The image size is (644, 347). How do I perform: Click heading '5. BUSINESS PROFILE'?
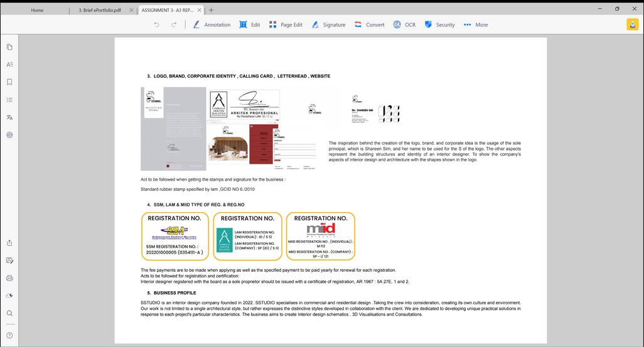(x=172, y=293)
